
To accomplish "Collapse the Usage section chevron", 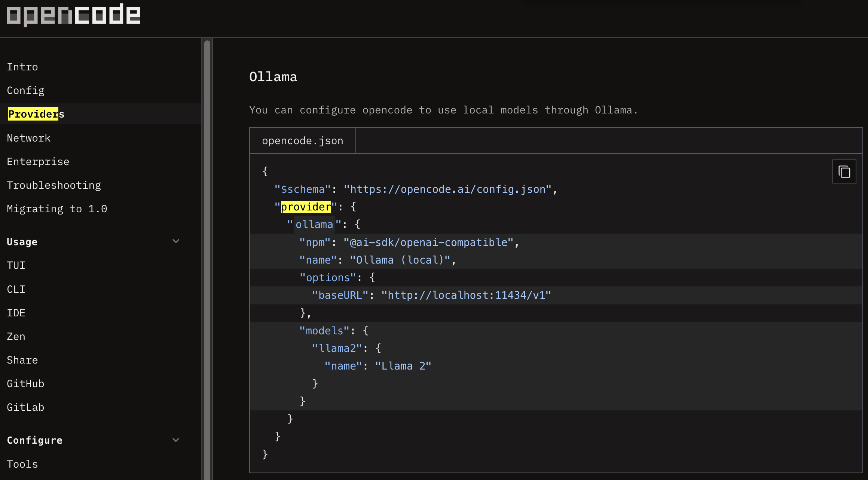I will pyautogui.click(x=176, y=241).
